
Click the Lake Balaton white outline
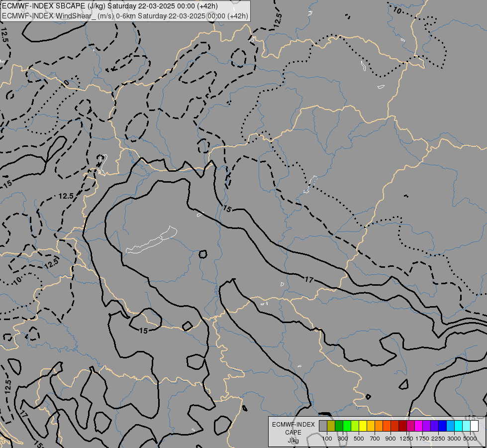pos(152,240)
